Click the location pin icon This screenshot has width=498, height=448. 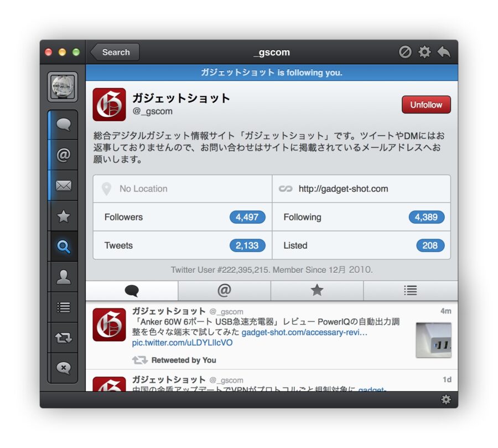pyautogui.click(x=106, y=189)
